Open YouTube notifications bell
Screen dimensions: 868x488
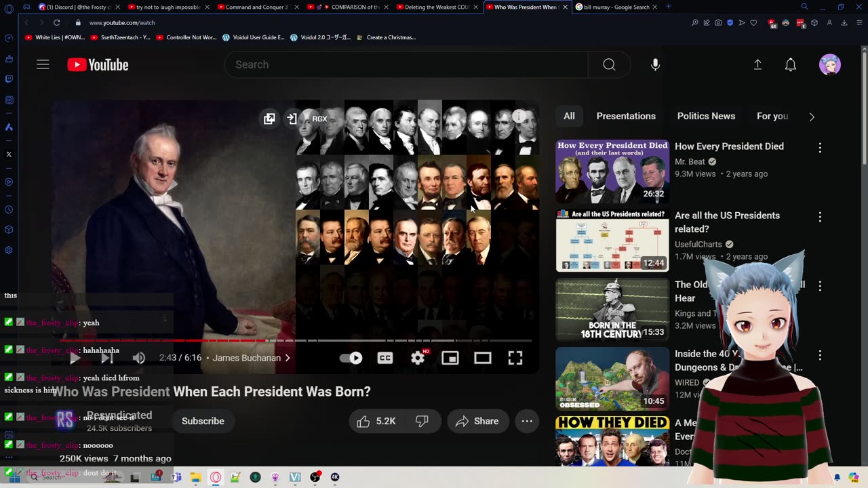pos(791,64)
